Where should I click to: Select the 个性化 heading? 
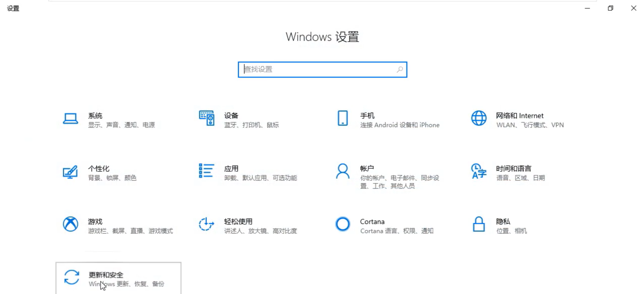pyautogui.click(x=99, y=169)
